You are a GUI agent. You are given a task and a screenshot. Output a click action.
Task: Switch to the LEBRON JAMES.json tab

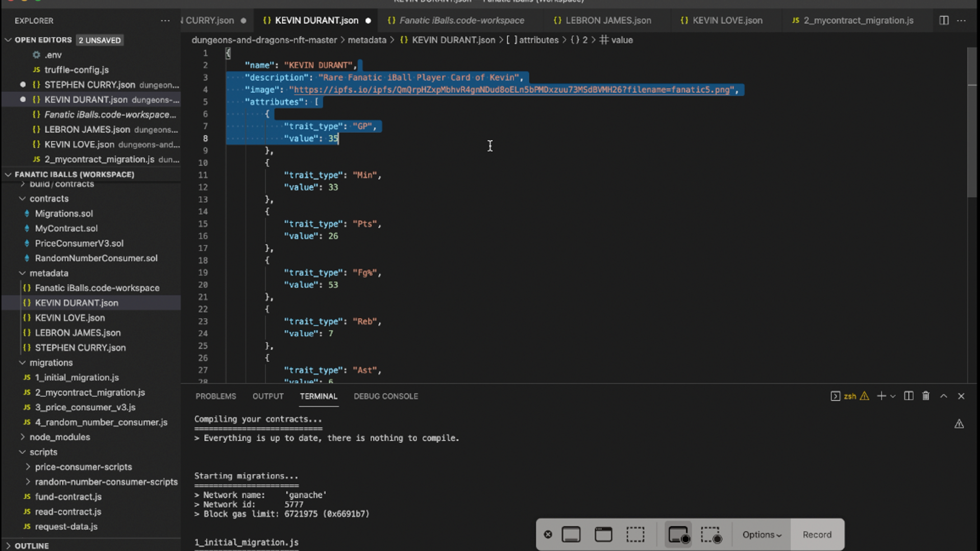(608, 20)
